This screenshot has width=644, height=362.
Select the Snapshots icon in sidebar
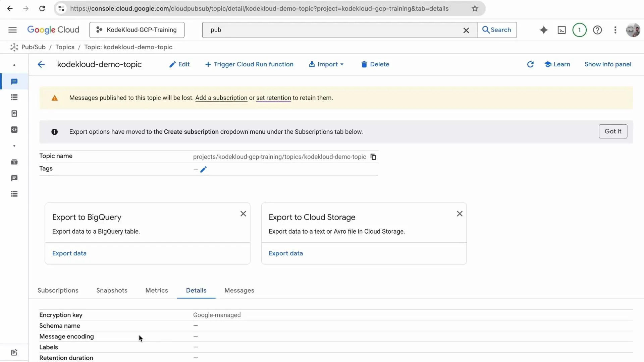[14, 114]
